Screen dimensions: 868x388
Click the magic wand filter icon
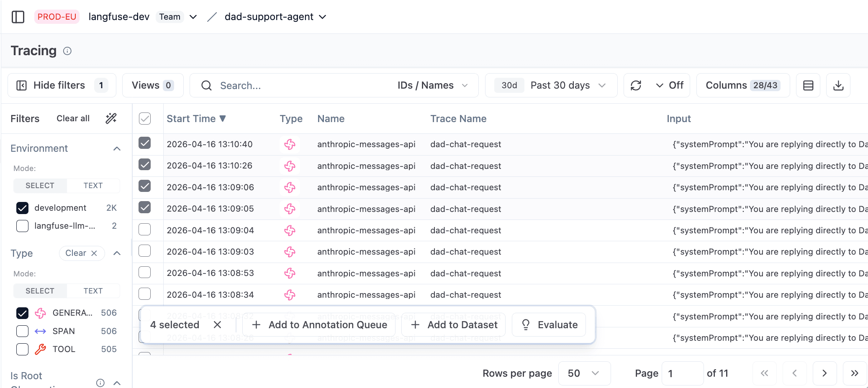111,118
